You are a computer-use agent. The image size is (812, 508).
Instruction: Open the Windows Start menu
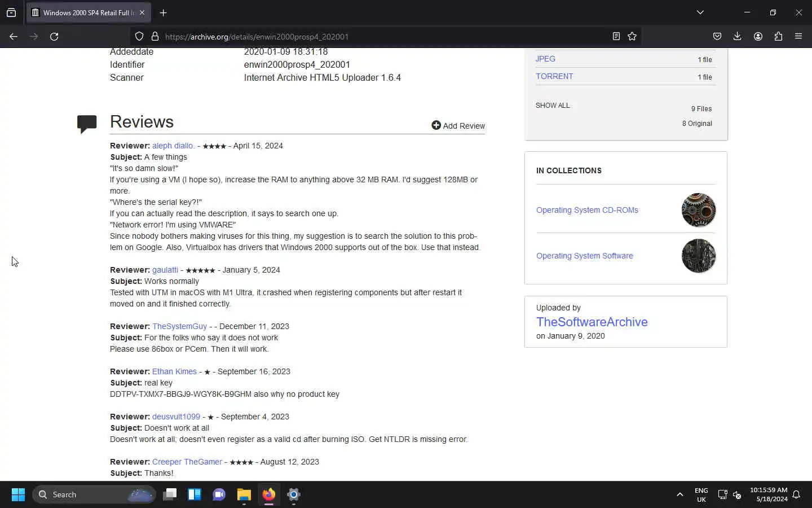pyautogui.click(x=18, y=494)
